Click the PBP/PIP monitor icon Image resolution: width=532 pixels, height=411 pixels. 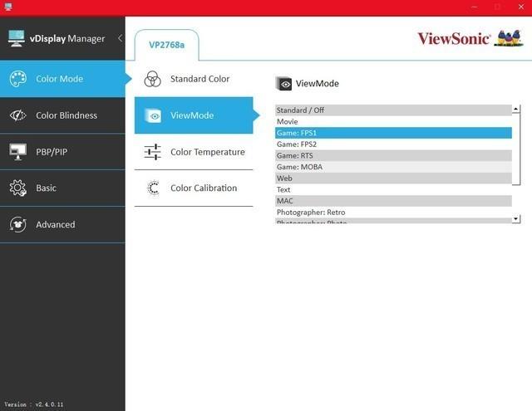[x=17, y=152]
